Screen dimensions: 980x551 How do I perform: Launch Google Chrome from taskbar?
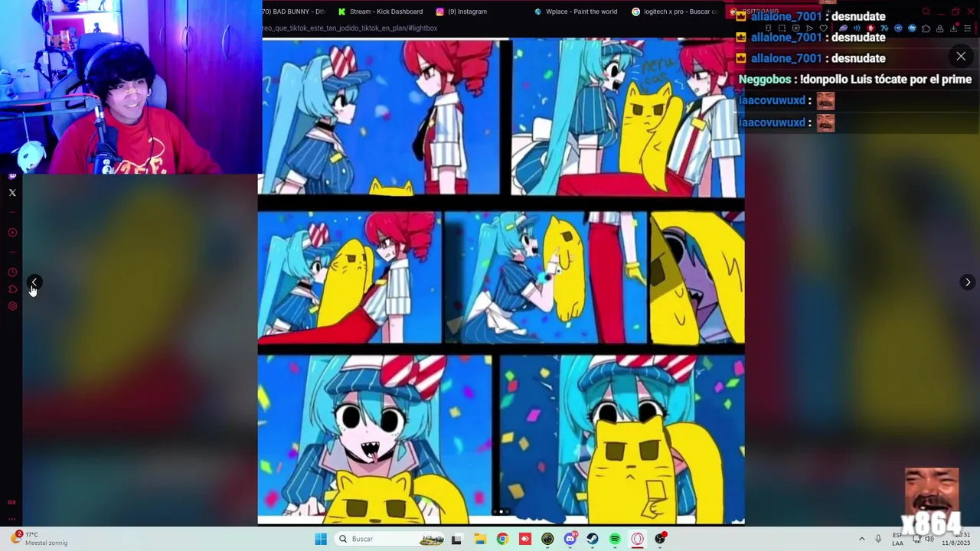[502, 539]
